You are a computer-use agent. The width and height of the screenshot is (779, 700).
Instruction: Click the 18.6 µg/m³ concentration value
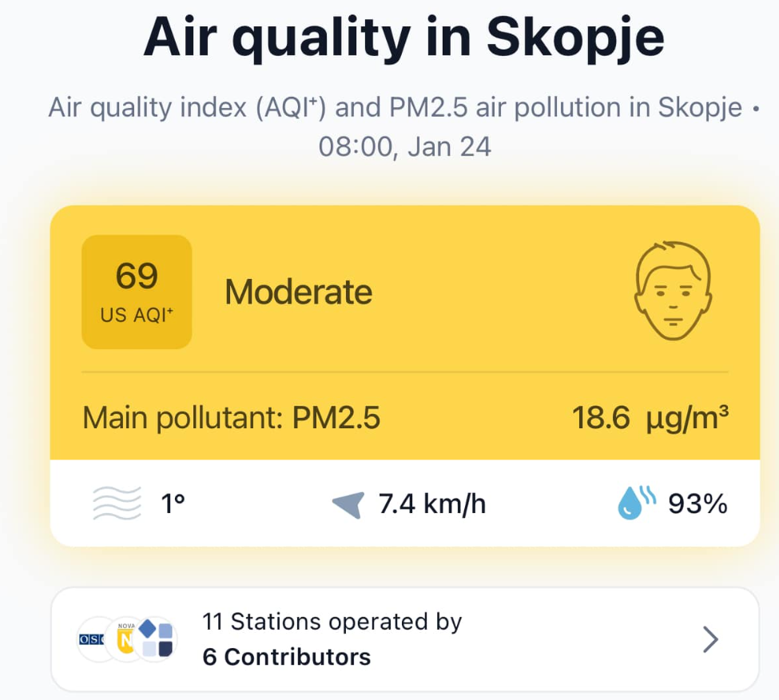coord(650,418)
